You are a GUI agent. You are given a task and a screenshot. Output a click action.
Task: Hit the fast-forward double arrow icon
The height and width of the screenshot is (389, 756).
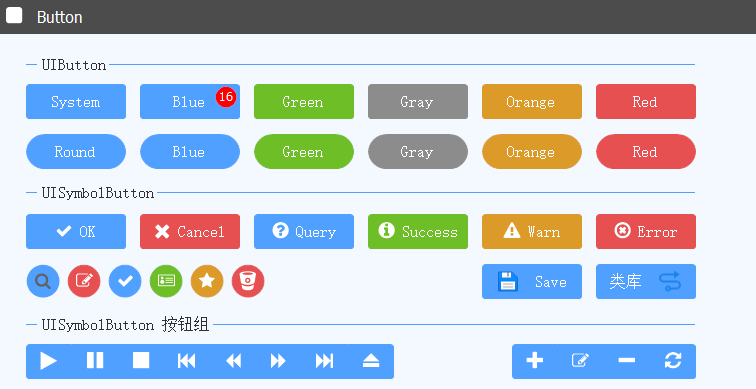(278, 361)
